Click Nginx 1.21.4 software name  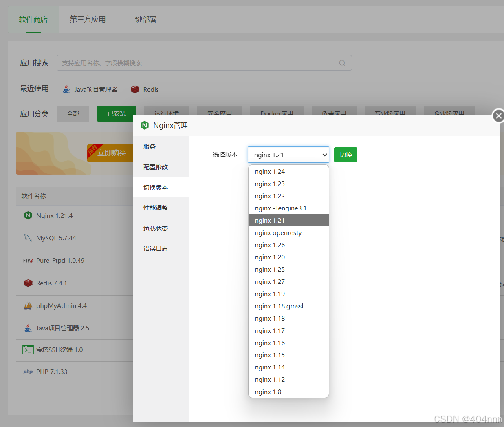pos(55,215)
